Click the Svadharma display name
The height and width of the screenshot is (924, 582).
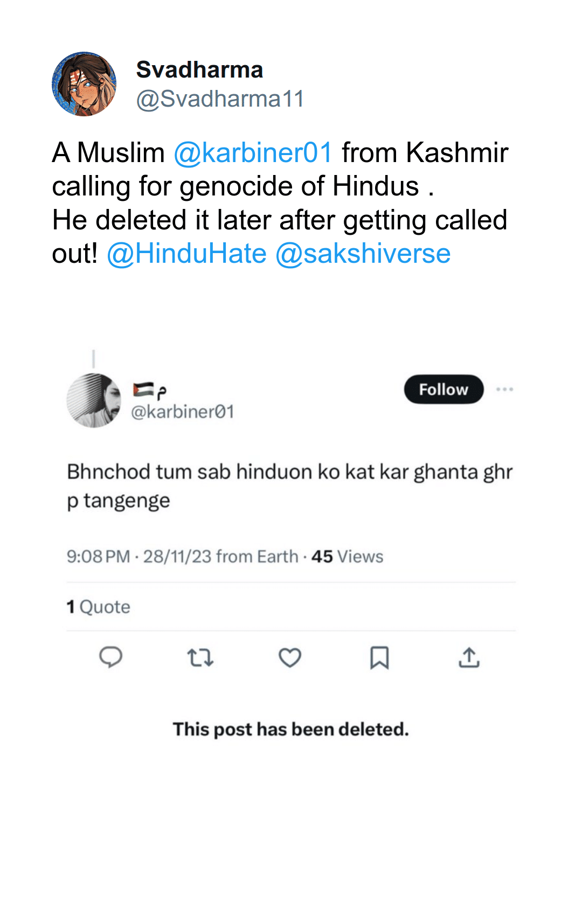point(199,69)
